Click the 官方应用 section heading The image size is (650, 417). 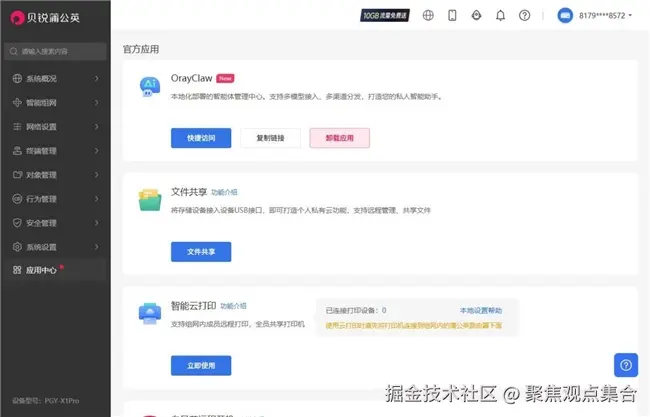click(x=141, y=49)
